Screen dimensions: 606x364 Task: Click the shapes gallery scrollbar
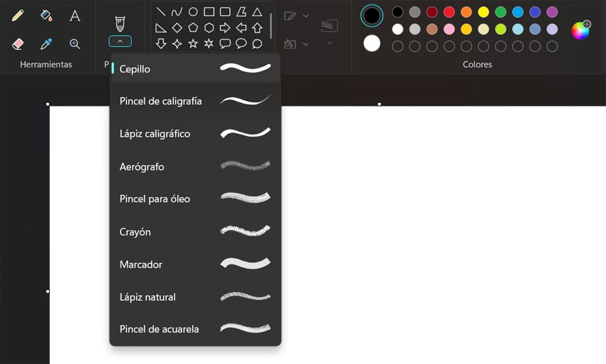click(271, 26)
